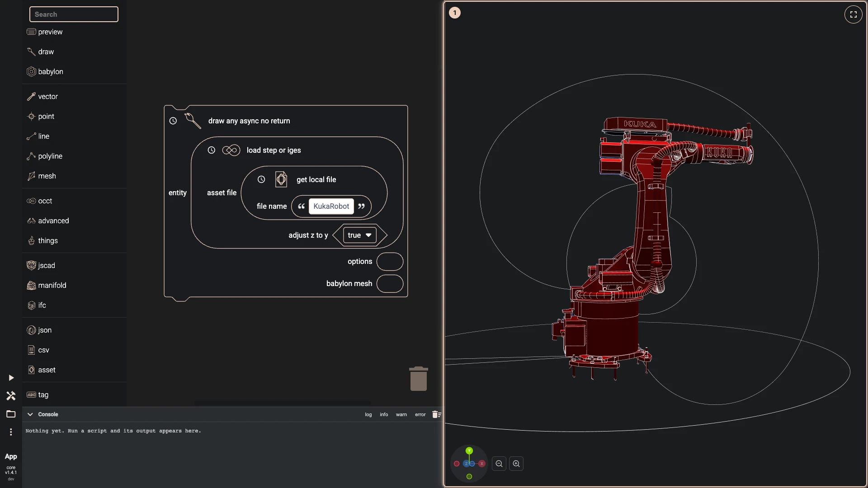Open the adjust z to y true dropdown
This screenshot has width=868, height=488.
click(360, 235)
